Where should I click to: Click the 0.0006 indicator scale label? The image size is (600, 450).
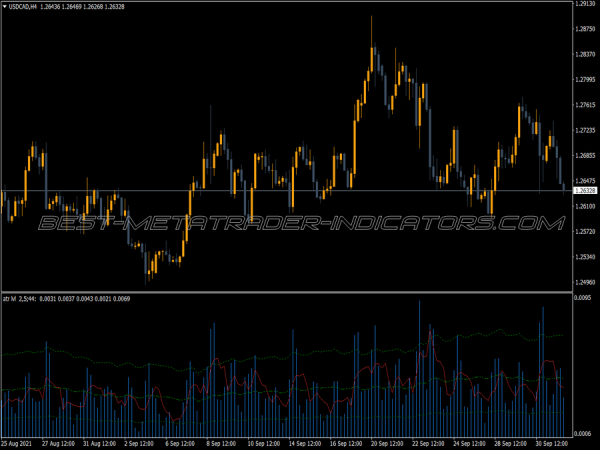coord(583,434)
